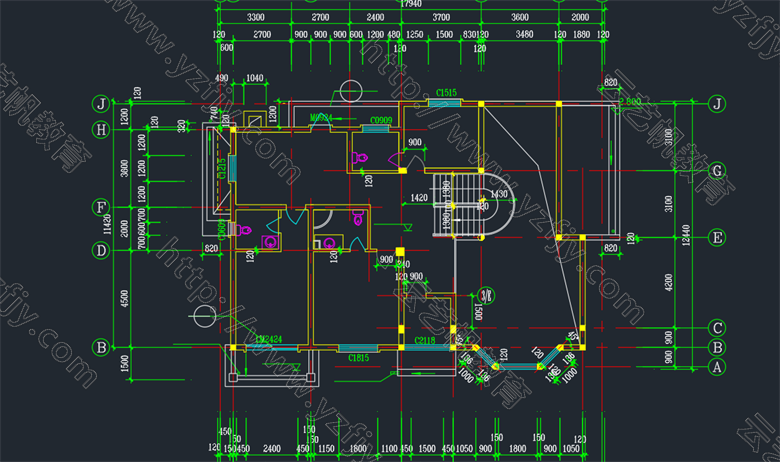Select axis bubble F
Image resolution: width=780 pixels, height=462 pixels.
pos(101,207)
